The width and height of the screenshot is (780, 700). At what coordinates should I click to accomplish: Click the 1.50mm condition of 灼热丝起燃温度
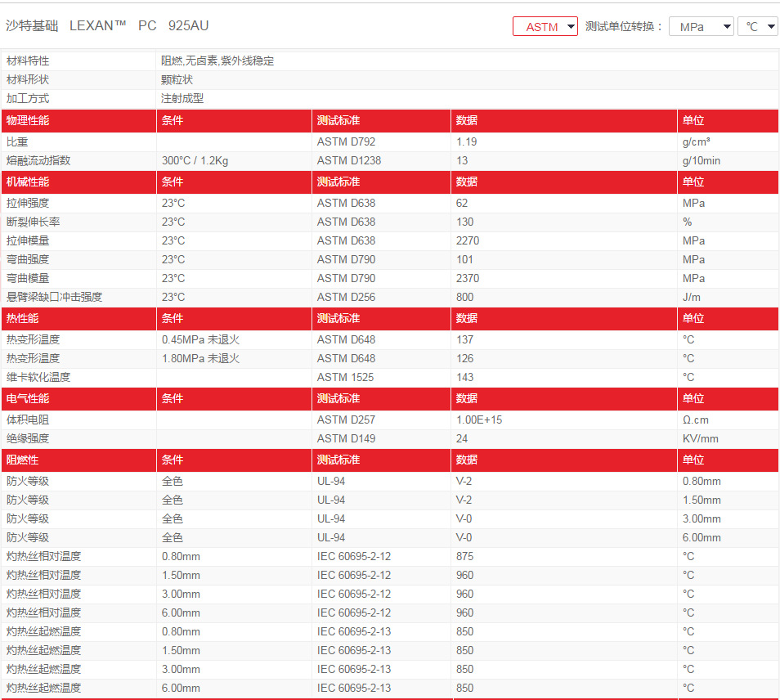(x=181, y=651)
